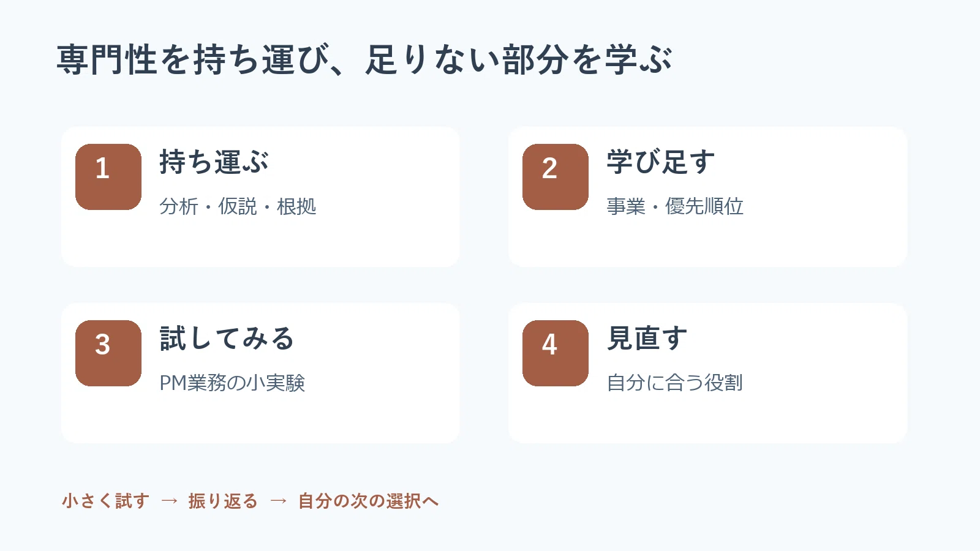Click the 振り返る footer text
The width and height of the screenshot is (980, 551).
tap(223, 501)
